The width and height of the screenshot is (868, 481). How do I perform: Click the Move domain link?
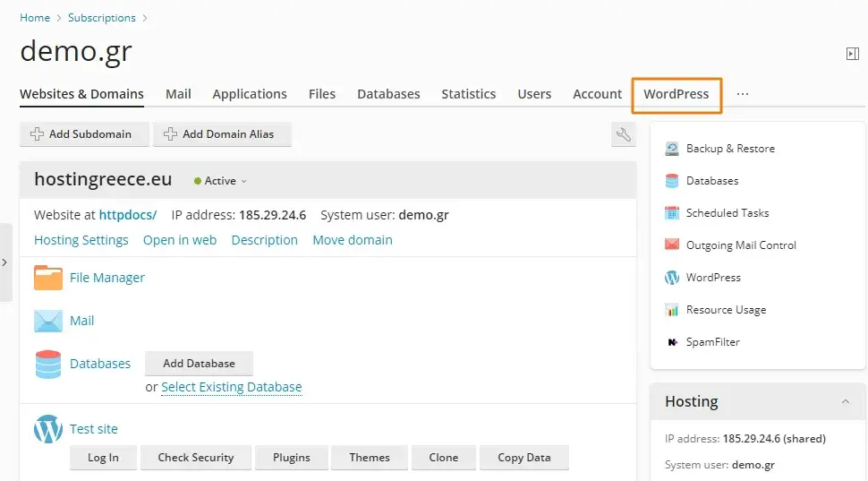point(353,240)
